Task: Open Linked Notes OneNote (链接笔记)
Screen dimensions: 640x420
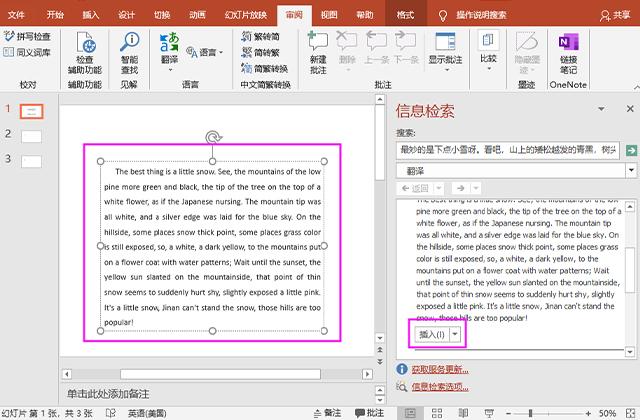Action: click(x=568, y=53)
